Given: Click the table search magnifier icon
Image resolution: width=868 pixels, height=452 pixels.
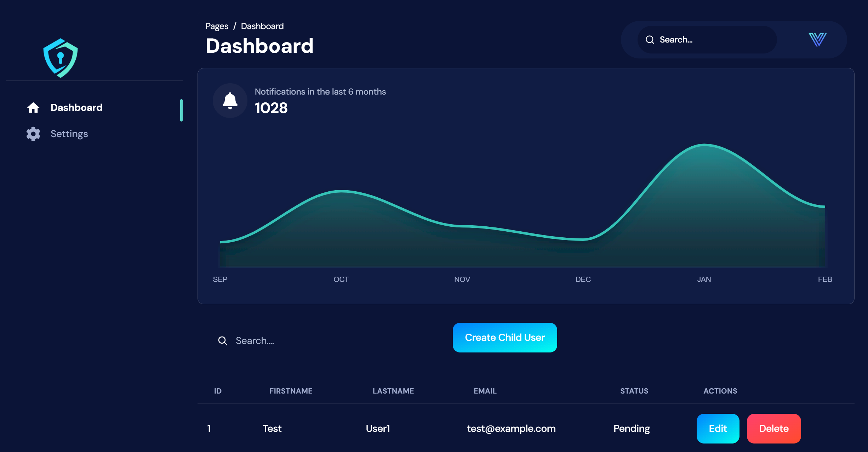Looking at the screenshot, I should (223, 341).
